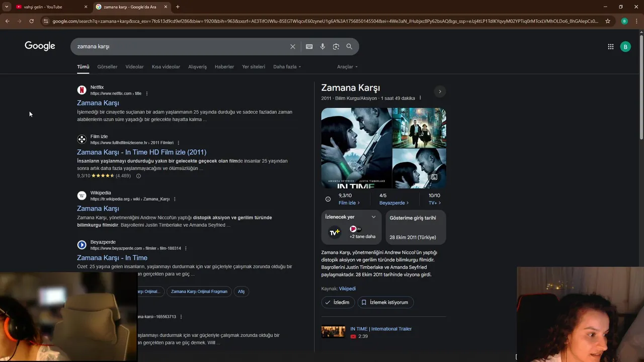The height and width of the screenshot is (362, 644).
Task: Open the Google account avatar B
Action: point(625,46)
